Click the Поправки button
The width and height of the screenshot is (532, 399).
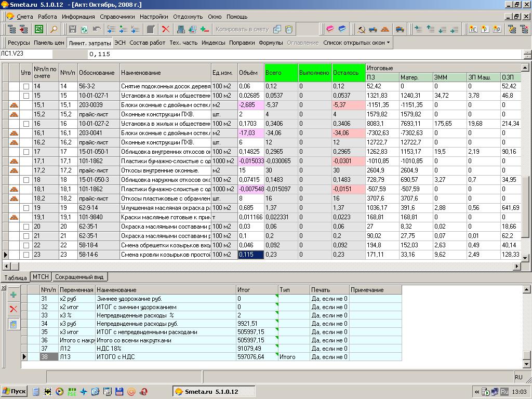[x=242, y=43]
